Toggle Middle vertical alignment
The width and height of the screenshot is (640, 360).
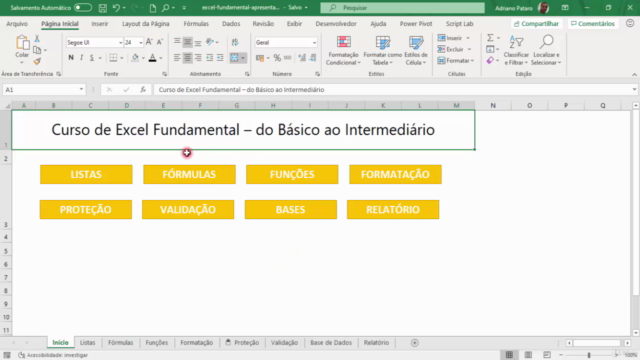point(187,42)
